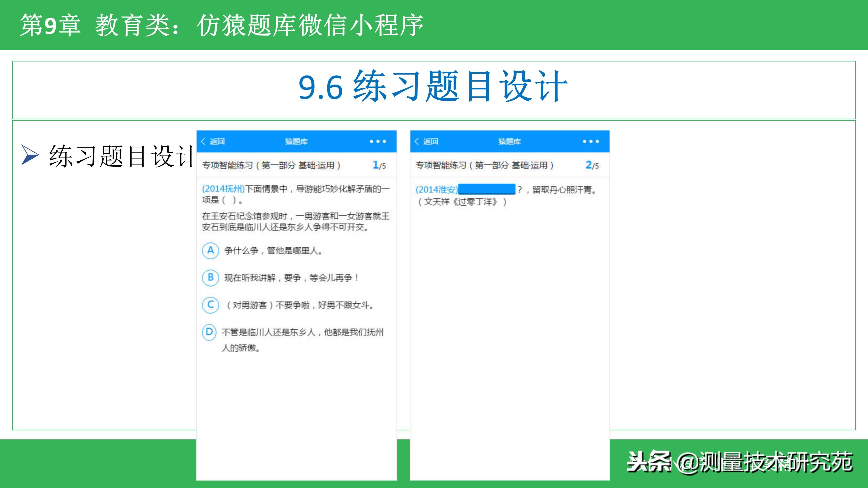Click the 2/5 question counter
The width and height of the screenshot is (868, 488).
592,165
